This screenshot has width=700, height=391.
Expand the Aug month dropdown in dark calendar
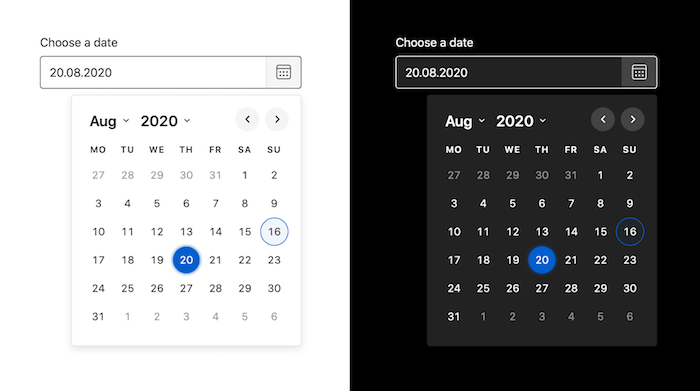coord(465,121)
